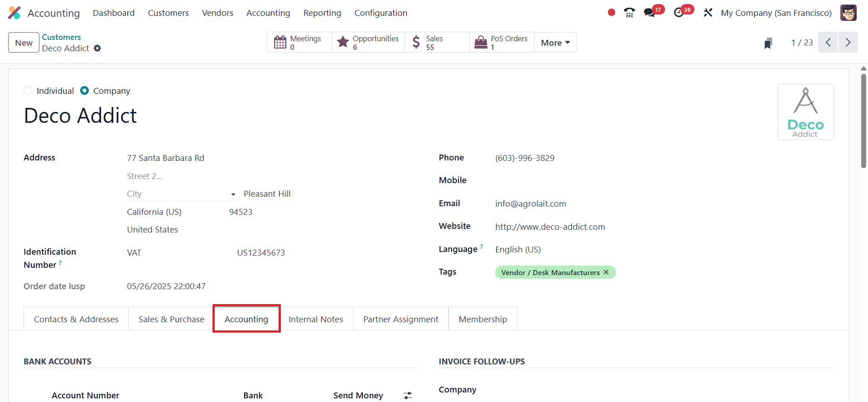Open the debug tools icon
The height and width of the screenshot is (402, 868).
[x=708, y=13]
